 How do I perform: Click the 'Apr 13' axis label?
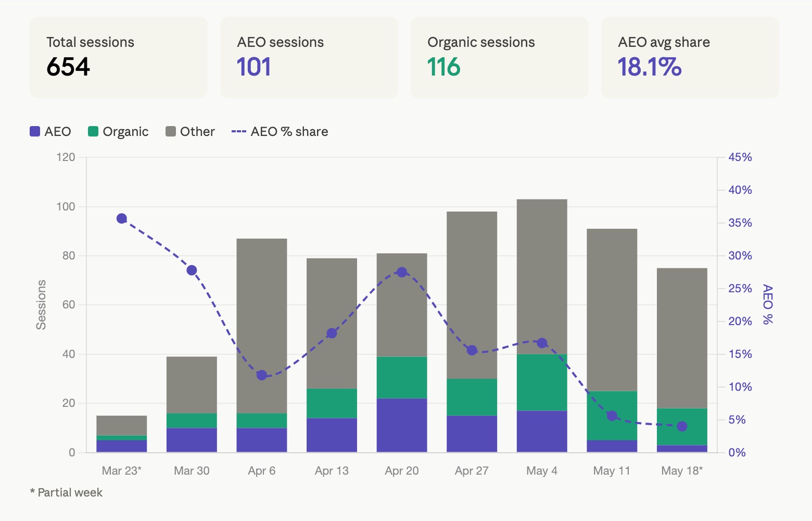pos(332,470)
